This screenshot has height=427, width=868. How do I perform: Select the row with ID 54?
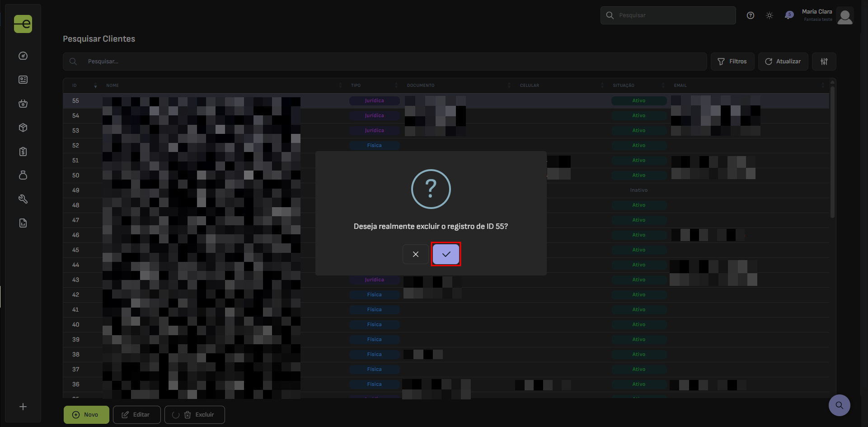point(446,116)
